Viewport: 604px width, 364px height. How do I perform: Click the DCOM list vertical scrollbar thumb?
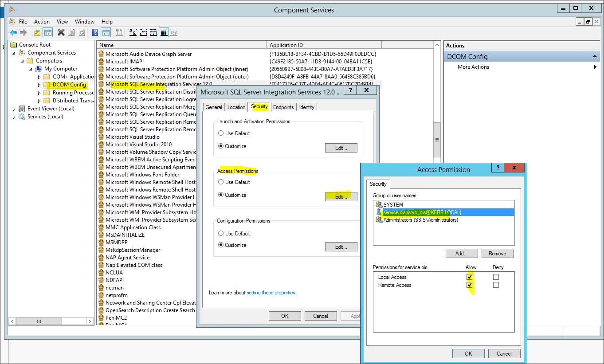pos(437,140)
